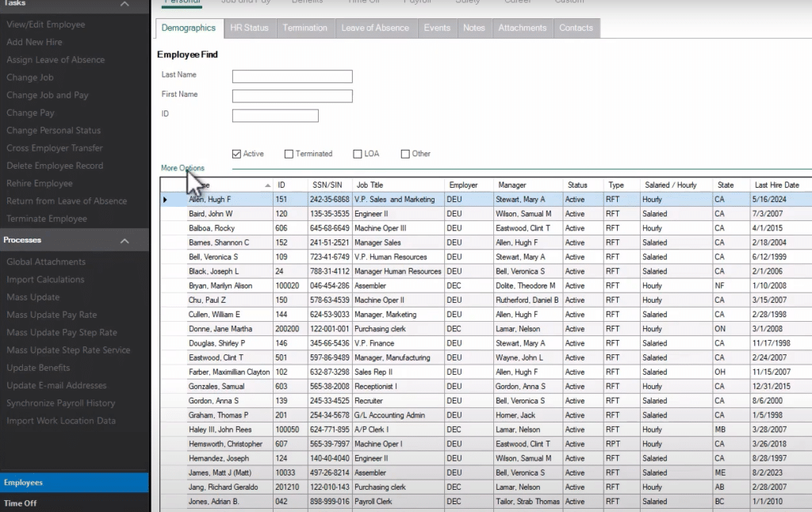Open Terminate Employee task

pos(47,219)
